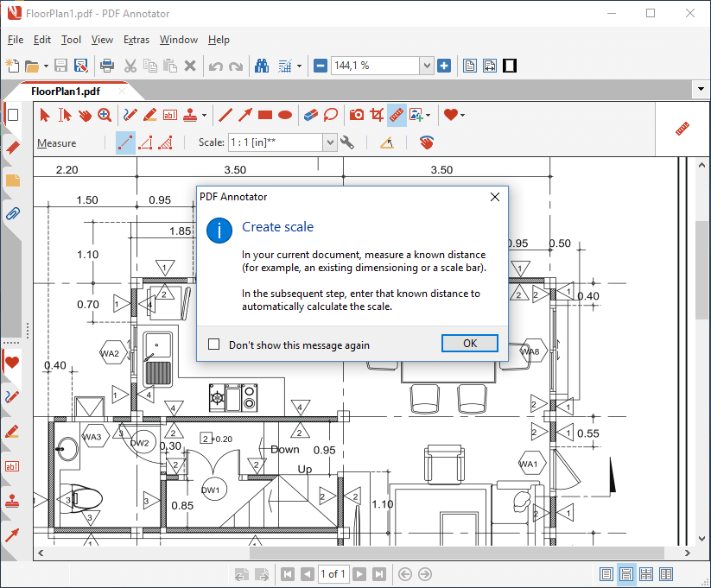The width and height of the screenshot is (711, 588).
Task: Click the vertical scrollbar thumb
Action: (x=701, y=269)
